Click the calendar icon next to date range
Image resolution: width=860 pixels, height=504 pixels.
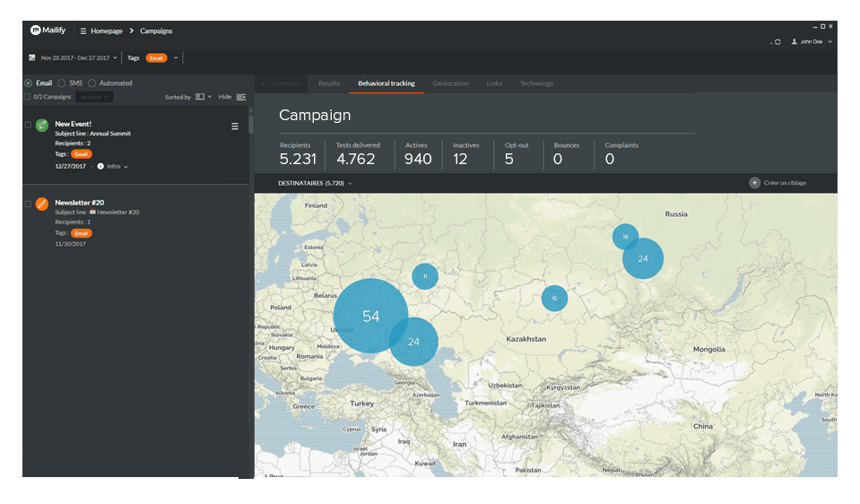coord(31,57)
